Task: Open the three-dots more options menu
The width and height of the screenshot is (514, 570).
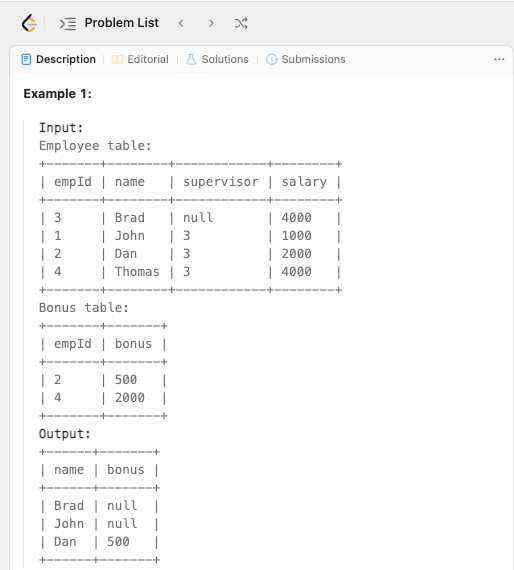Action: click(x=499, y=59)
